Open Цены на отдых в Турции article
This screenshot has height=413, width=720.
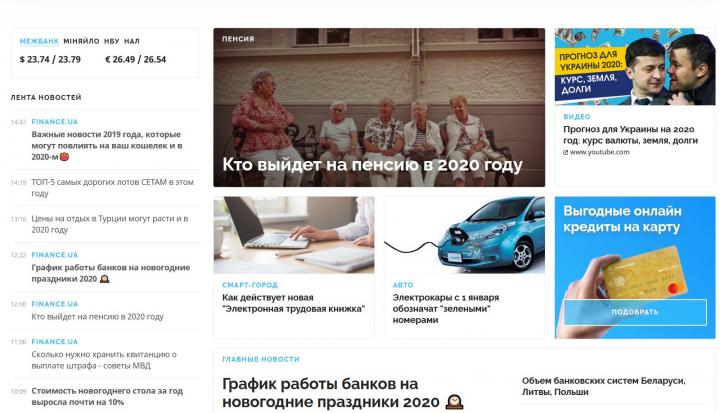coord(110,224)
